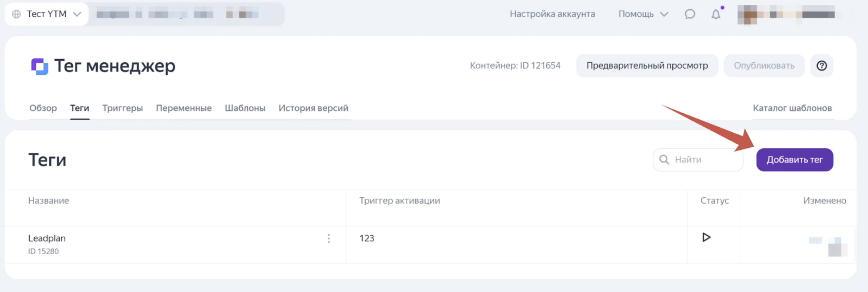868x292 pixels.
Task: Open Leadplan tag three-dot menu
Action: pos(328,239)
